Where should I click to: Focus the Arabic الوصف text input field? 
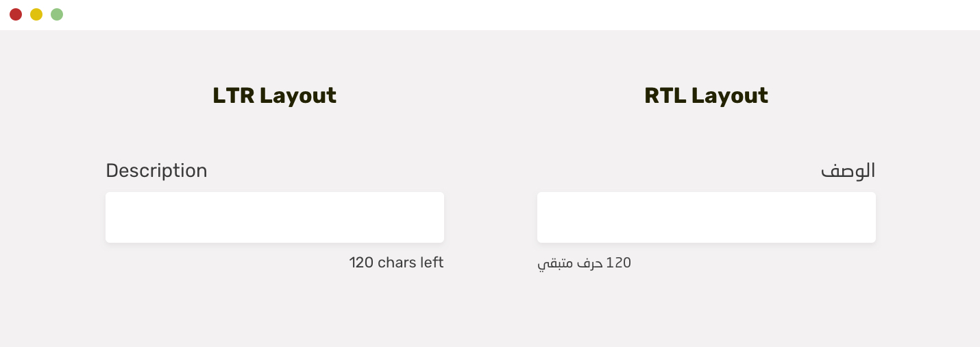click(x=706, y=217)
